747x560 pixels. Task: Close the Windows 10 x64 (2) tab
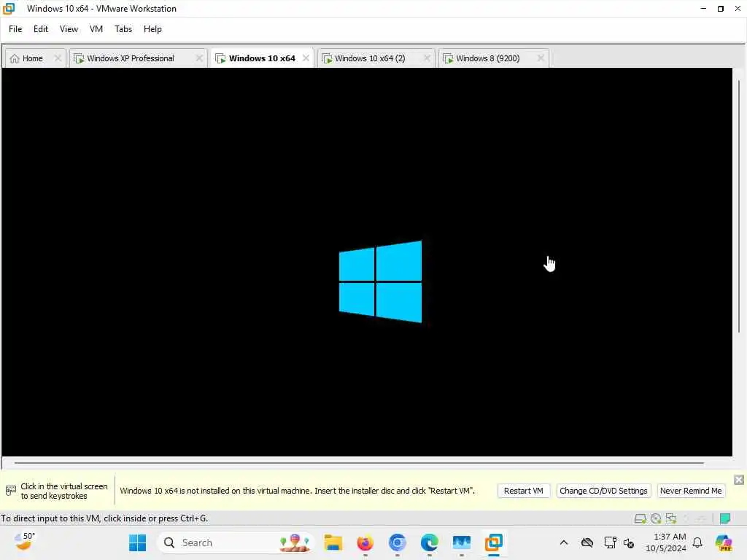[x=427, y=58]
